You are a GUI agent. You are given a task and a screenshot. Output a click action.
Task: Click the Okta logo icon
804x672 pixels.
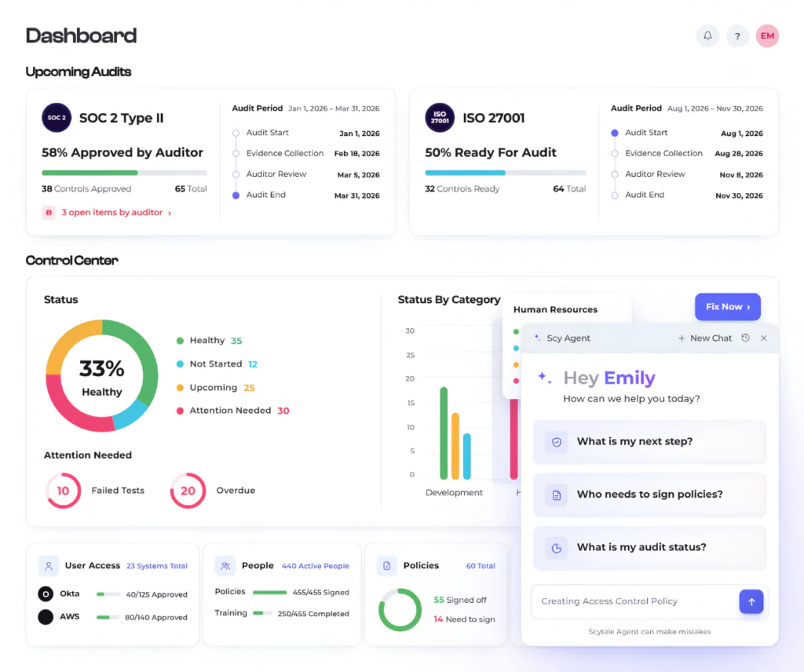[x=46, y=593]
